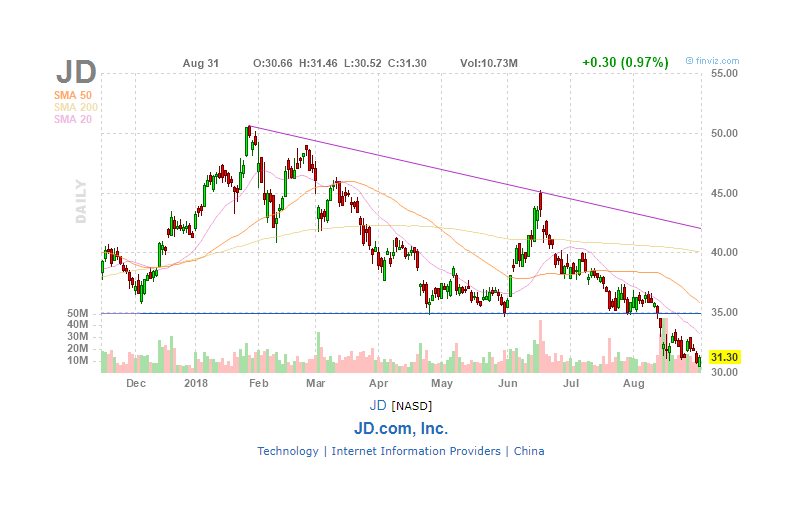The image size is (800, 512).
Task: Click the +0.30 (0.97%) change value
Action: [626, 62]
